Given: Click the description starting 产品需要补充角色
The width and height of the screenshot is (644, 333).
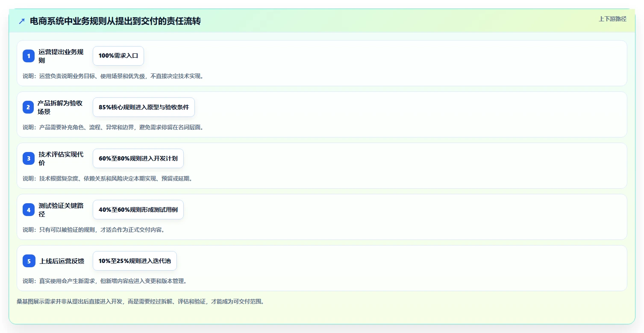Looking at the screenshot, I should point(113,127).
